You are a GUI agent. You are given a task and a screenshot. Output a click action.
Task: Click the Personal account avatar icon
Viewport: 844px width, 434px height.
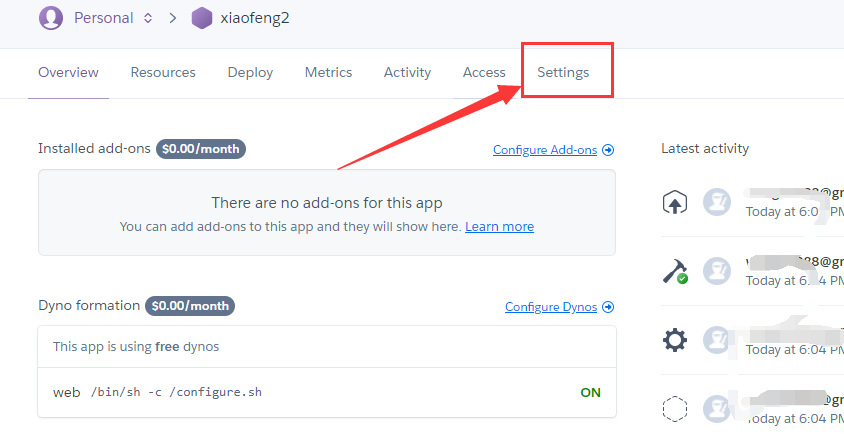pyautogui.click(x=51, y=18)
